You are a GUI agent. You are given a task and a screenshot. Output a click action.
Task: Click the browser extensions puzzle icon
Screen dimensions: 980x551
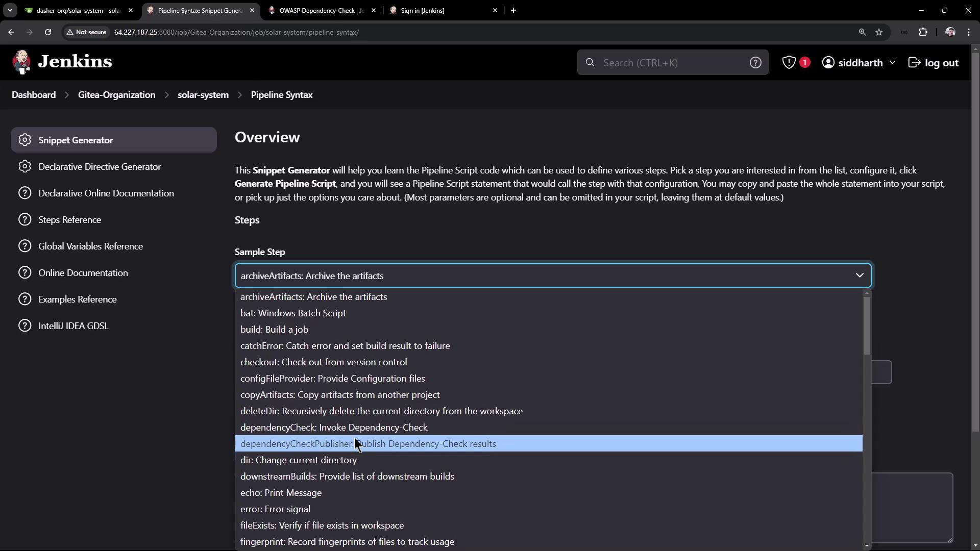(x=923, y=32)
